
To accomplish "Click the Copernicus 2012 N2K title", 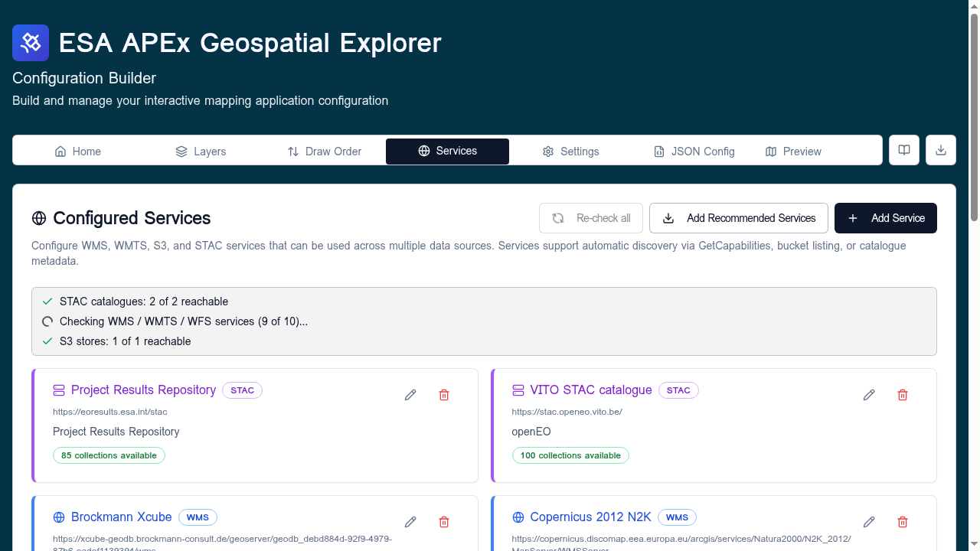I will click(x=591, y=517).
